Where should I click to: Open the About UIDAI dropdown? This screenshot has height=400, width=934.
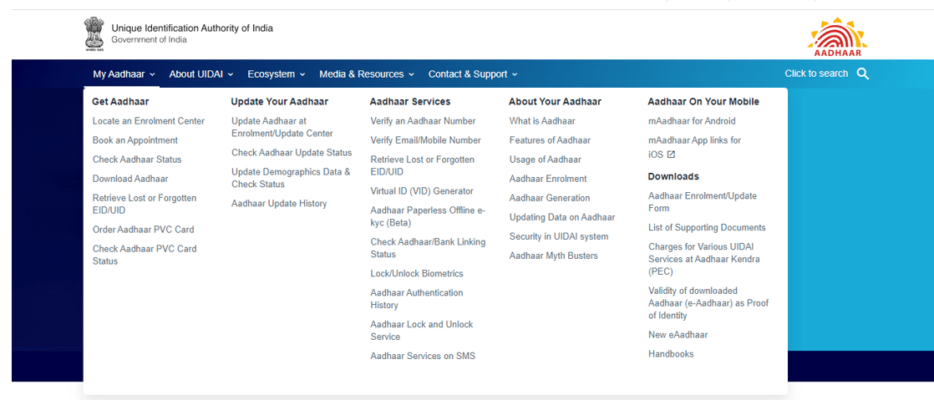201,74
